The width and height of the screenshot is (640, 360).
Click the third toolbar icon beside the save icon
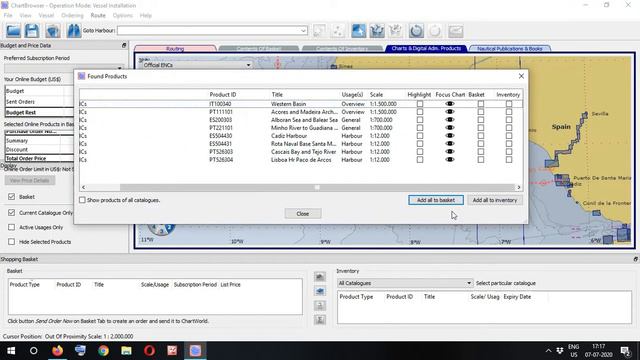[x=53, y=31]
